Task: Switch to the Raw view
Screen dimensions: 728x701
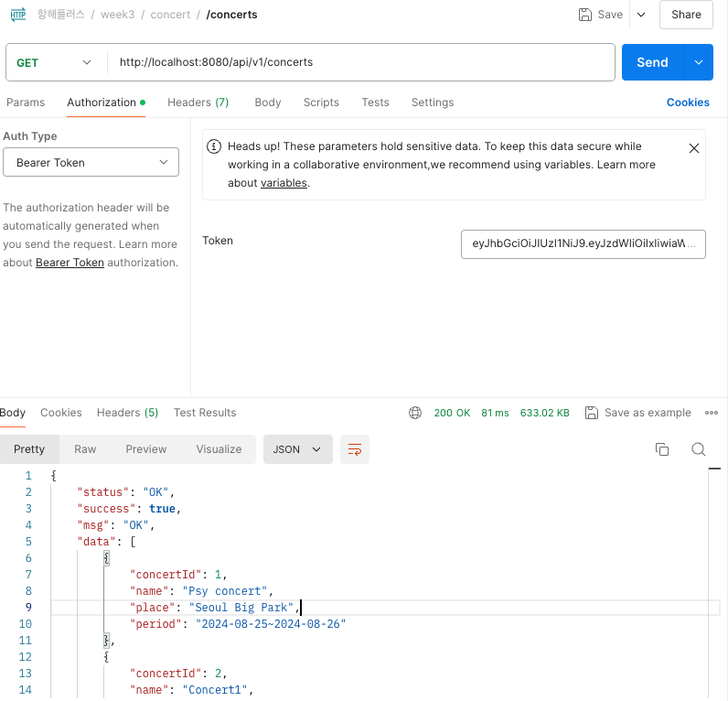Action: point(85,449)
